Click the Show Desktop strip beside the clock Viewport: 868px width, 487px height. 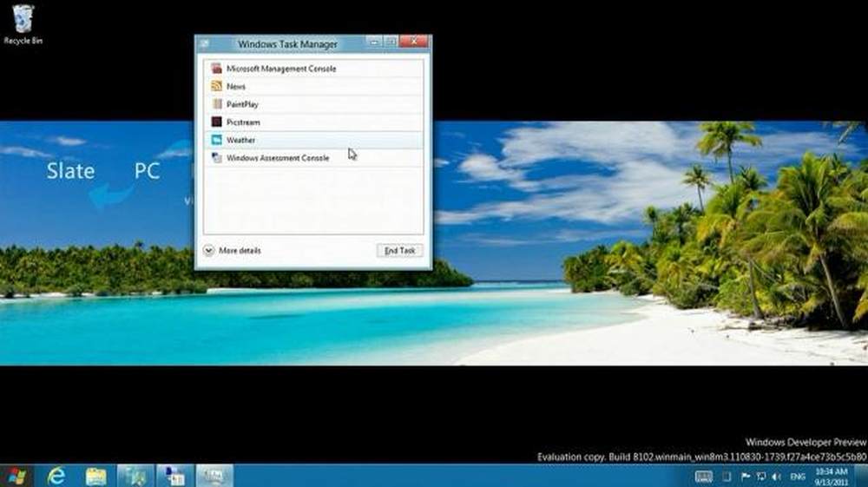click(861, 477)
